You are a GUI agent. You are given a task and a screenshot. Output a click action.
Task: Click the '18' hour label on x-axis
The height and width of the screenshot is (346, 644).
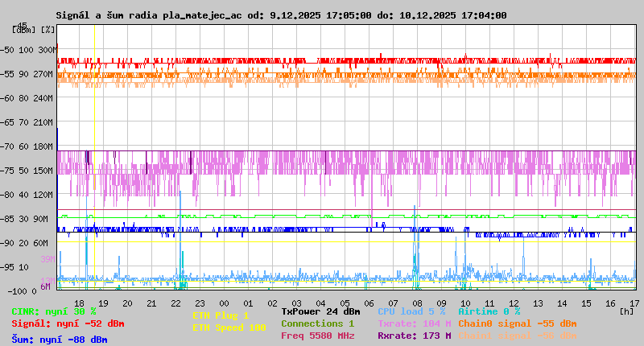(x=79, y=303)
